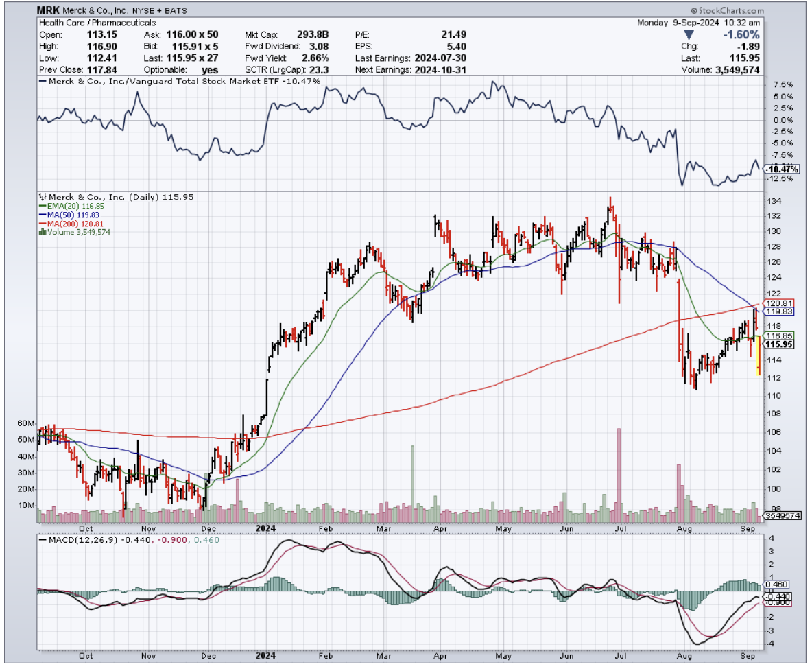Click the volume bars icon in legend
The width and height of the screenshot is (812, 671).
pyautogui.click(x=43, y=232)
